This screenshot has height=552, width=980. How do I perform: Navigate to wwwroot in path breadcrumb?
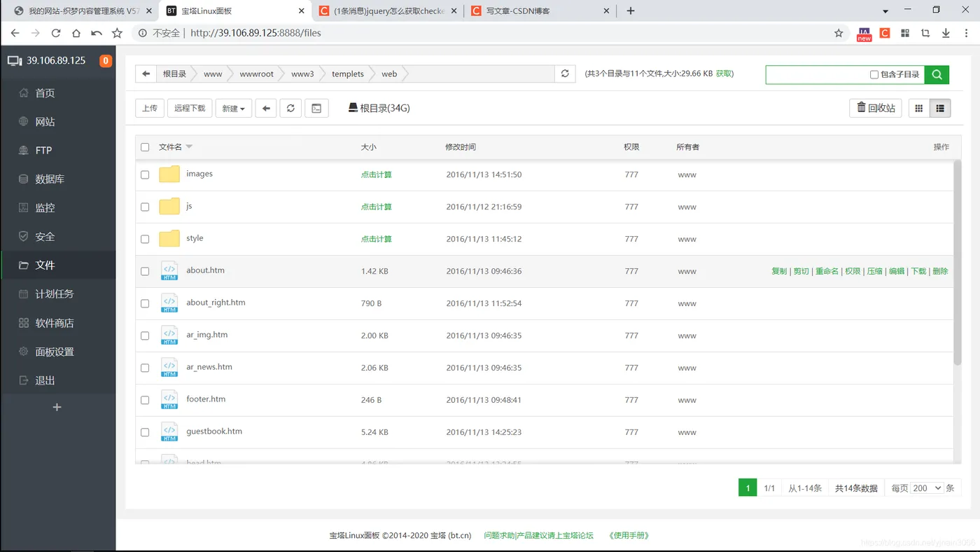coord(256,74)
